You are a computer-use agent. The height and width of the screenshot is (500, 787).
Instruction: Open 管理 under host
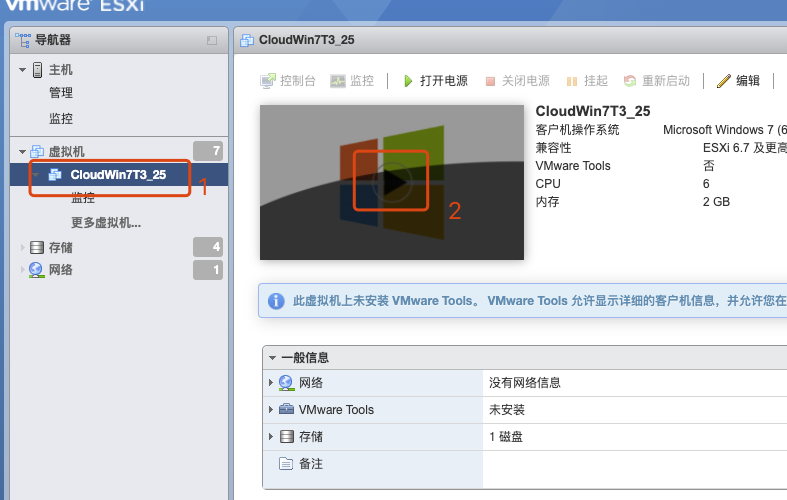coord(61,93)
